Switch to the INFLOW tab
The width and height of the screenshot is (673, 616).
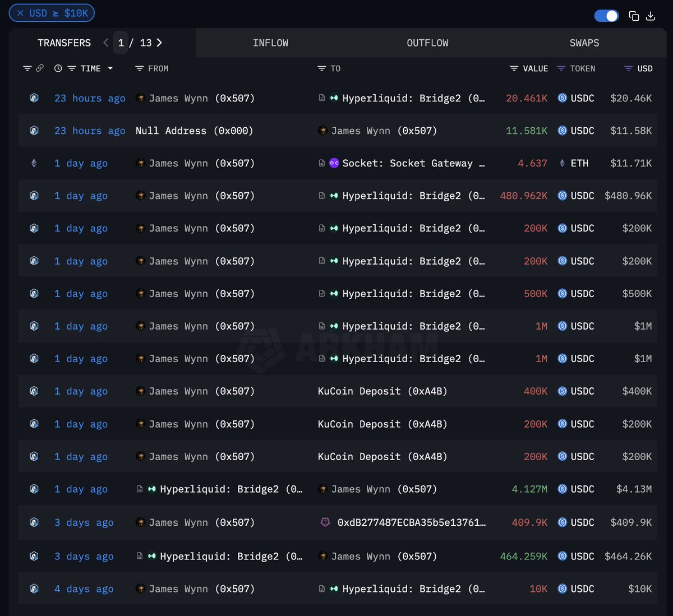pos(270,43)
